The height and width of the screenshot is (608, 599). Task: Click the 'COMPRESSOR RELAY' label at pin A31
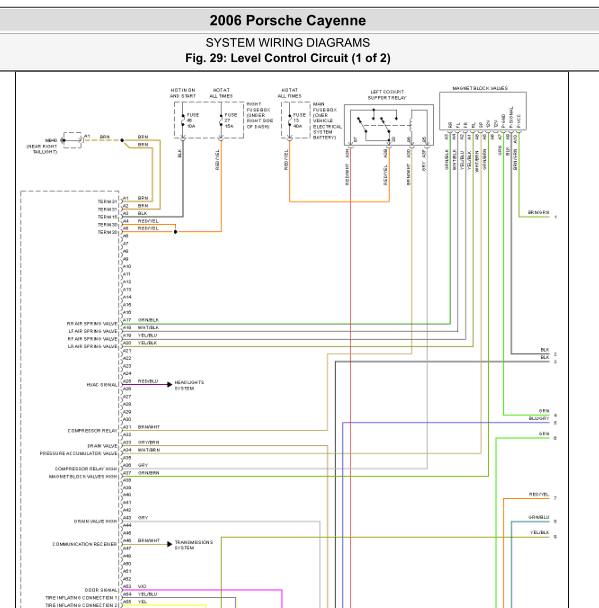92,431
